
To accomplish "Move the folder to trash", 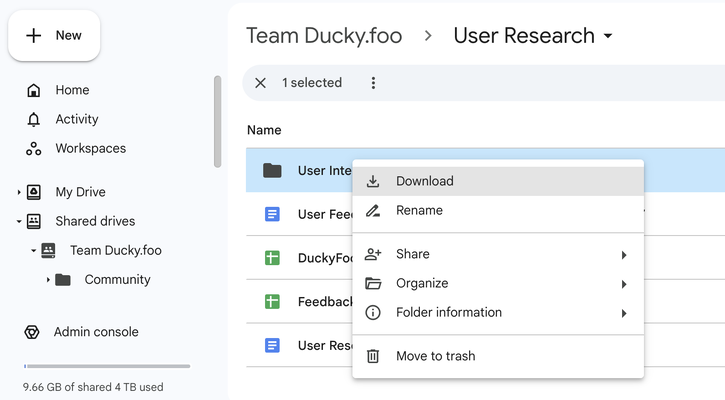I will [435, 356].
